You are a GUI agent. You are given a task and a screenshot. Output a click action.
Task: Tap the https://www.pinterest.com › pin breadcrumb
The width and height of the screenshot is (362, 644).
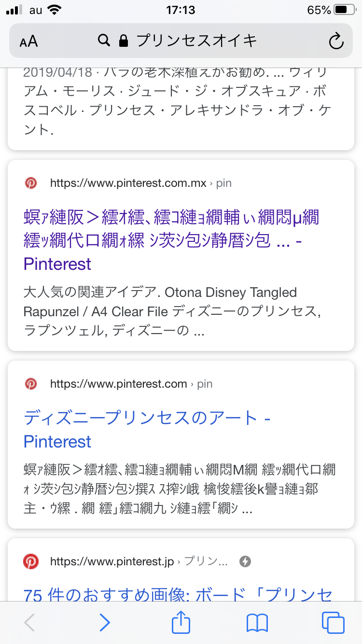coord(131,384)
